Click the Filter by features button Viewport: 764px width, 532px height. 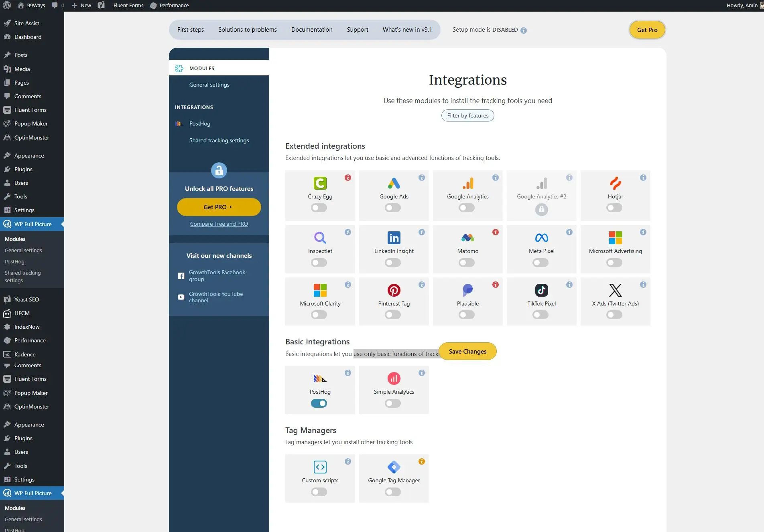pos(467,115)
